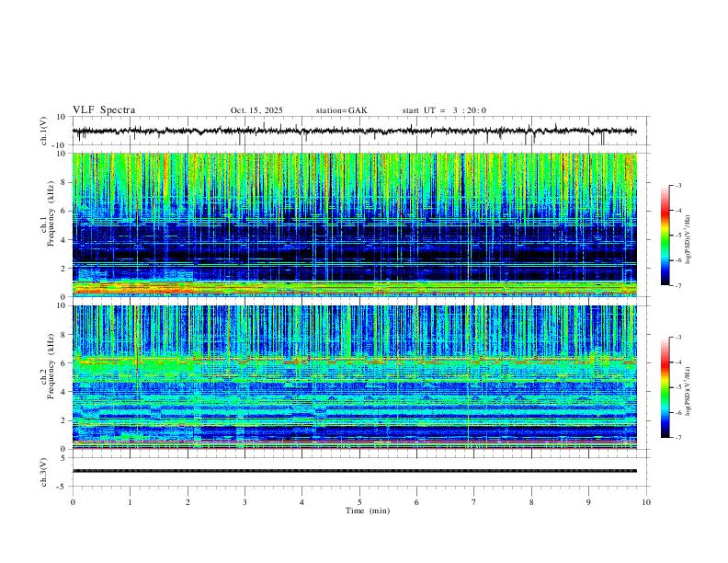
Task: Click the 'Time (min)' axis label
Action: [x=368, y=511]
